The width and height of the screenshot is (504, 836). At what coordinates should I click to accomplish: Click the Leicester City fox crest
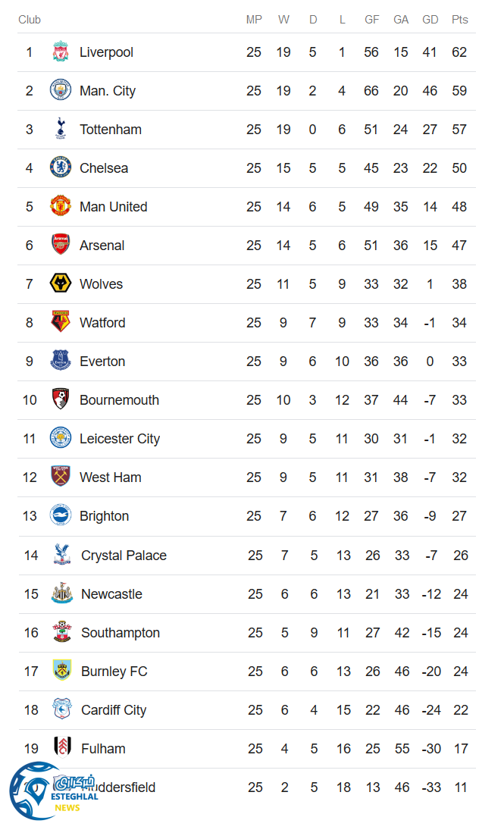click(x=61, y=439)
